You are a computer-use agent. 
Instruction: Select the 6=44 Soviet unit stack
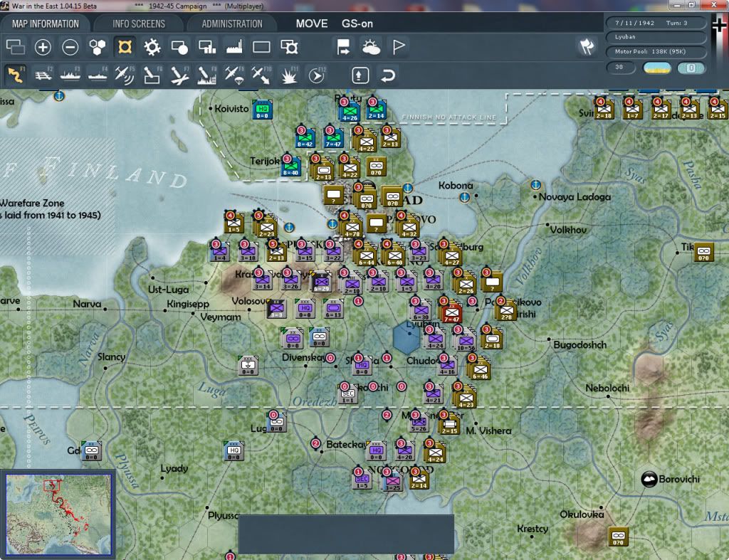click(367, 255)
